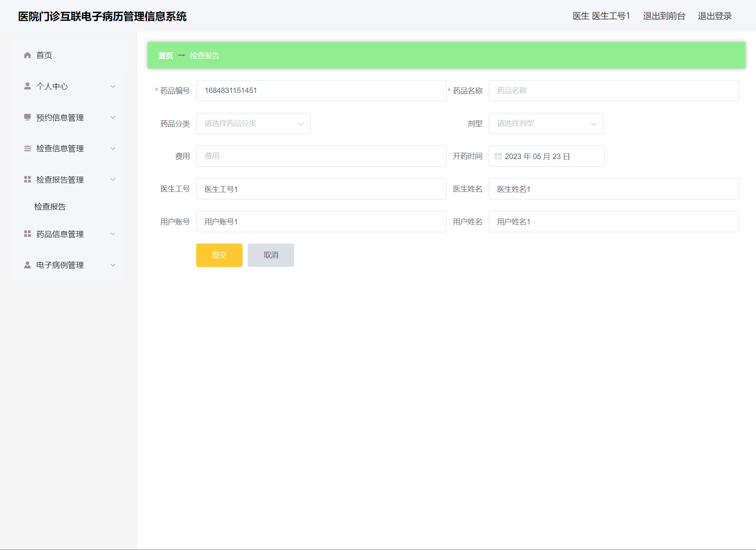Open the 剂型 selection dropdown
Viewport: 756px width, 550px height.
coord(545,124)
